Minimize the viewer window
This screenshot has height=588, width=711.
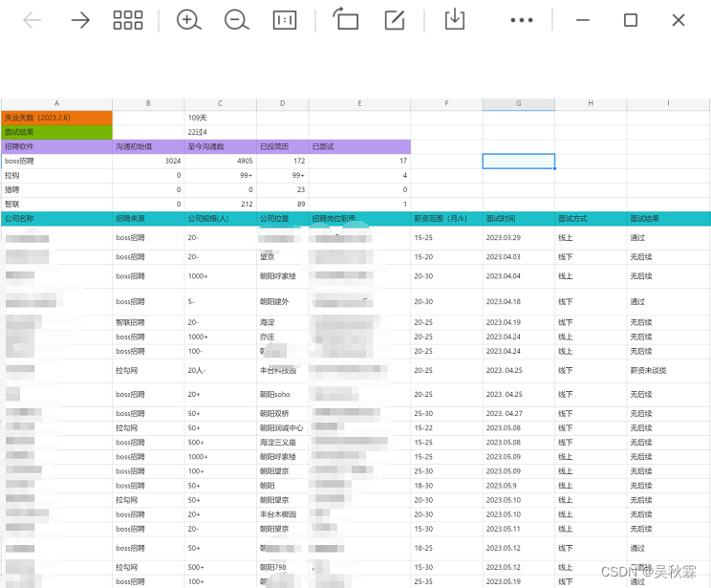583,20
